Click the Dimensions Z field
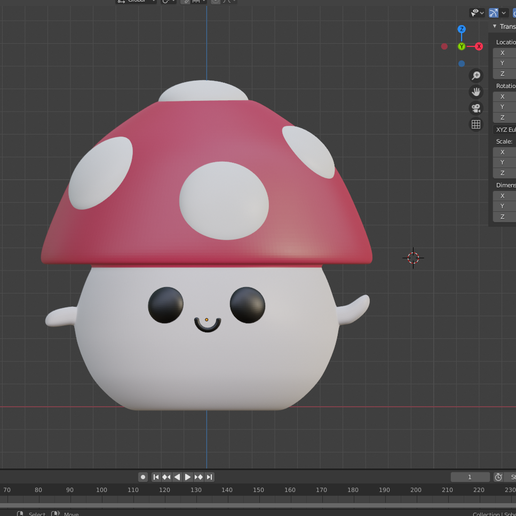Screen dimensions: 516x516 (x=504, y=217)
